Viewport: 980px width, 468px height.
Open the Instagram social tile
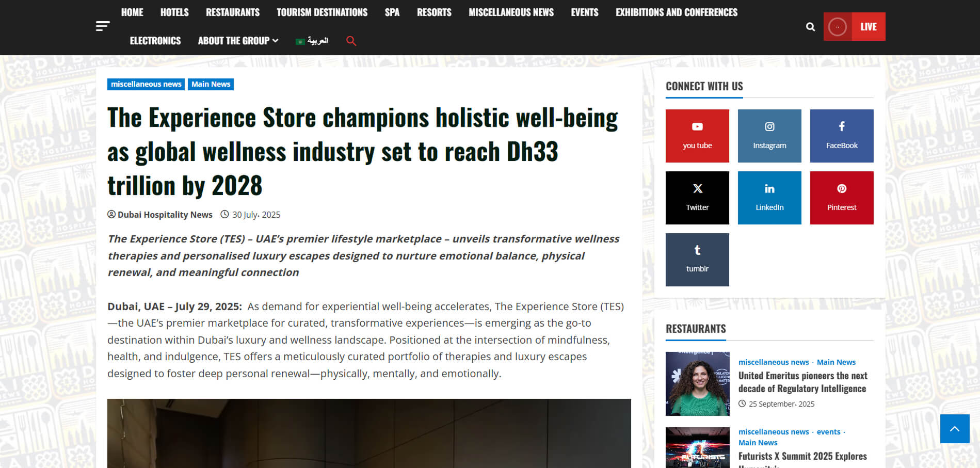click(769, 136)
